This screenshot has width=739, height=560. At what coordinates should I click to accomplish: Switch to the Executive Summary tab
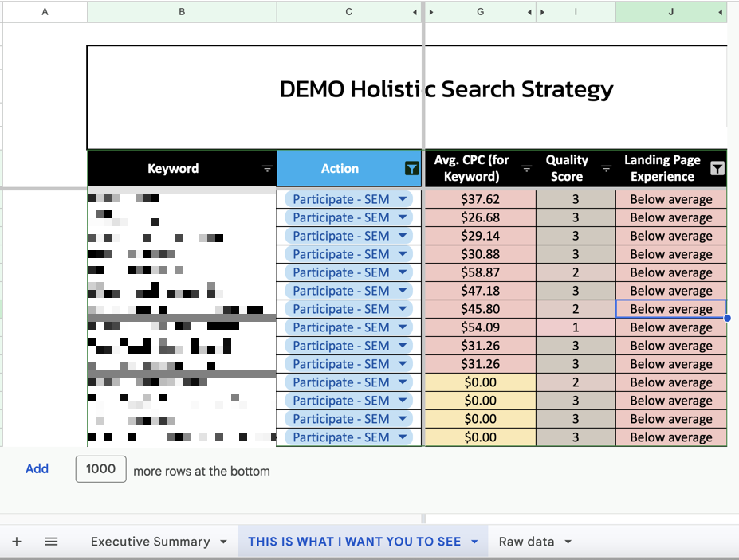tap(150, 542)
